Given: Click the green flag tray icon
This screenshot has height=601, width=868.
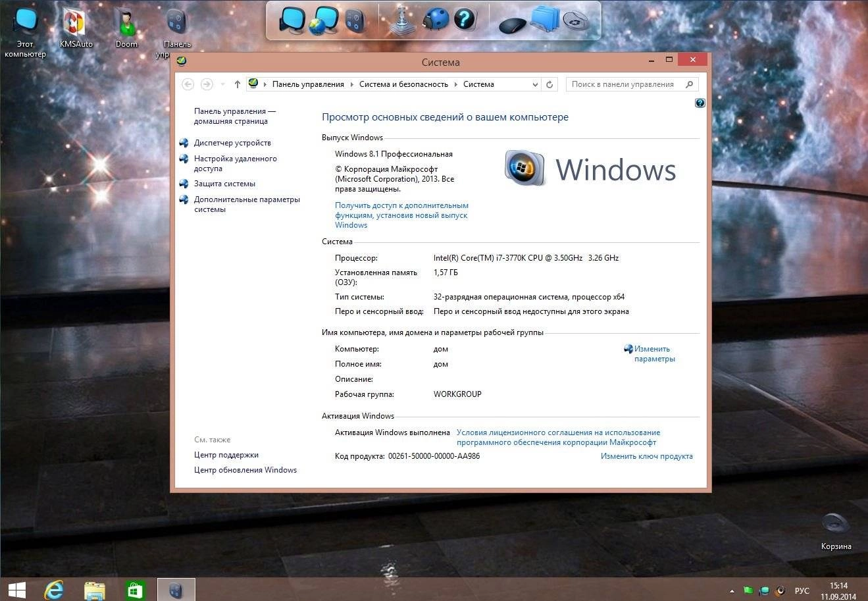Looking at the screenshot, I should pos(748,590).
